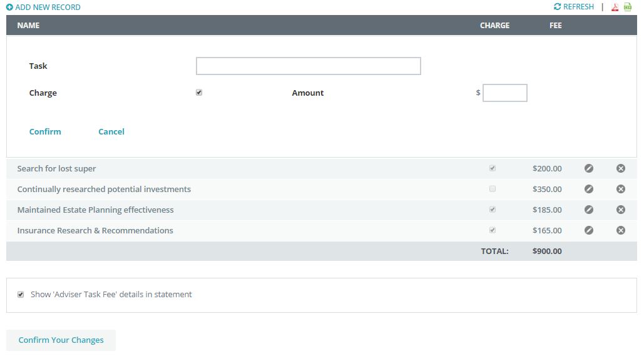Cancel the new record form

pos(111,131)
